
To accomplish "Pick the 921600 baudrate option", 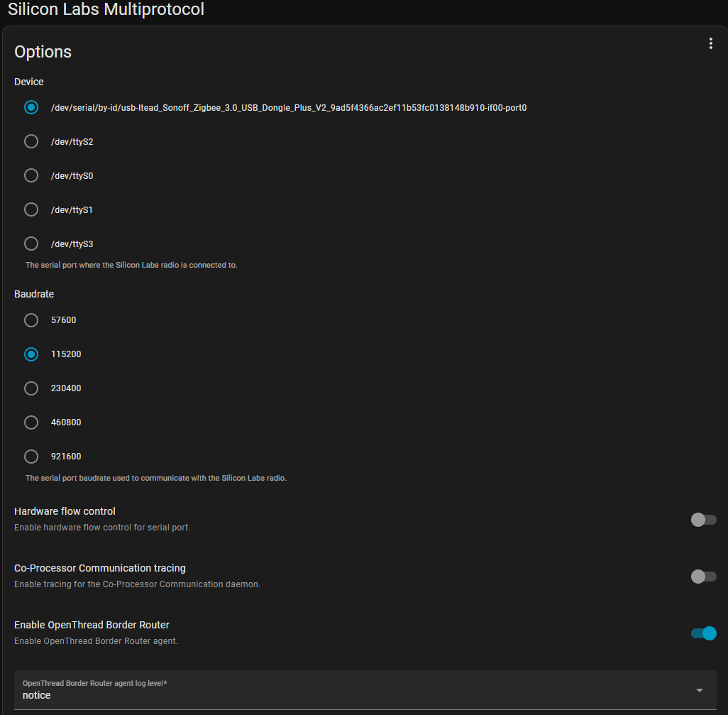I will click(31, 457).
